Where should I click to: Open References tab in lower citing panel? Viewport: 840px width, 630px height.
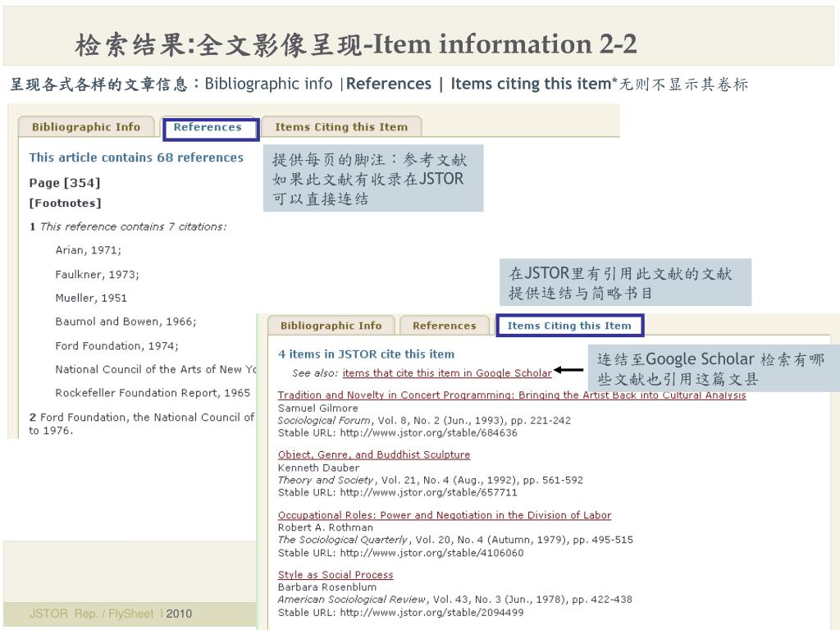pos(444,326)
